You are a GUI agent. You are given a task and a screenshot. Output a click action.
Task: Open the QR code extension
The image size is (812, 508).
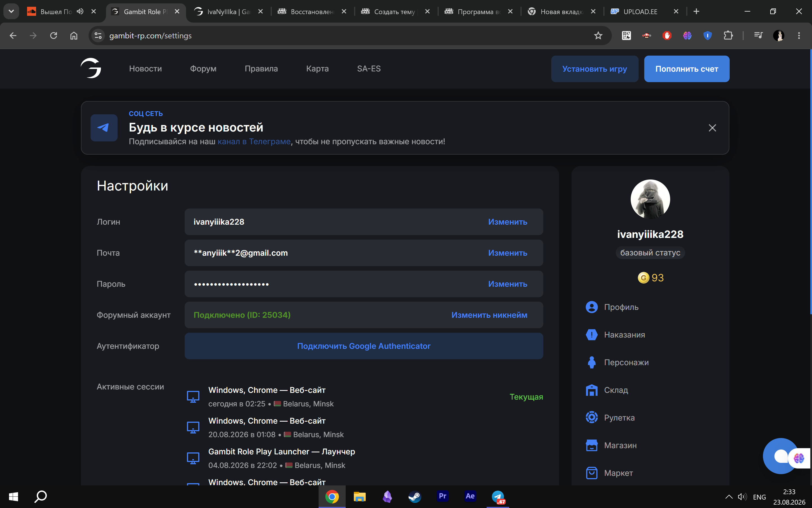click(x=626, y=36)
